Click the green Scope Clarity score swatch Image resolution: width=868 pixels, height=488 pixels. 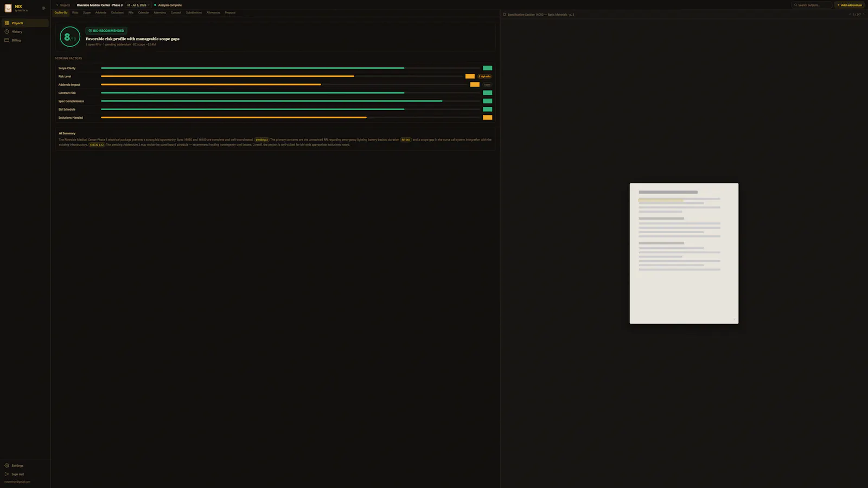coord(487,68)
